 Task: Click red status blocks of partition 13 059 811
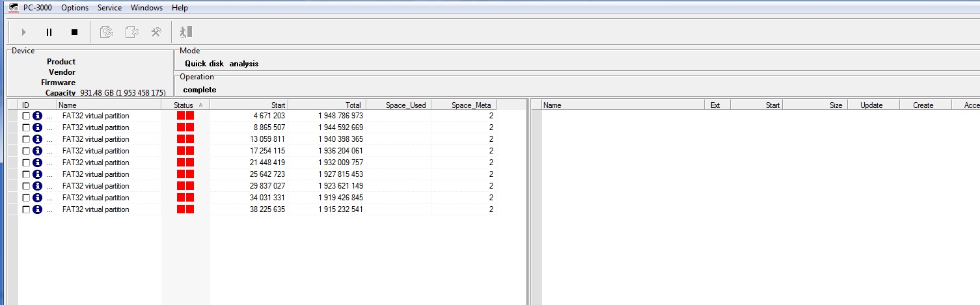pos(185,139)
